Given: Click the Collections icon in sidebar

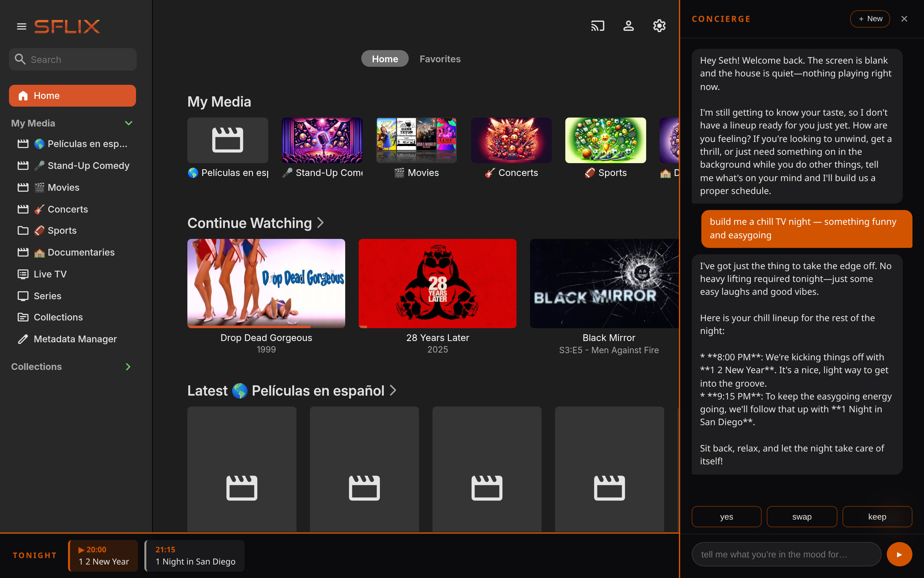Looking at the screenshot, I should (x=23, y=317).
